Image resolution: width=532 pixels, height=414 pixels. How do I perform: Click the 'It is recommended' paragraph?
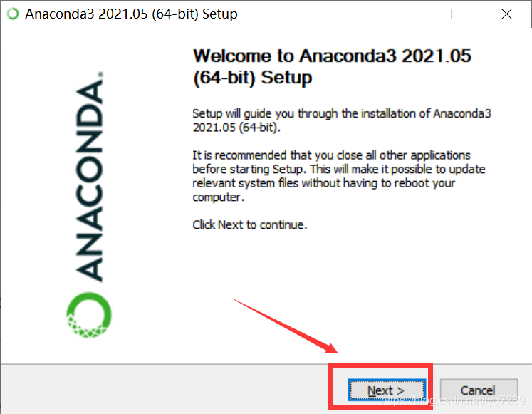(338, 176)
